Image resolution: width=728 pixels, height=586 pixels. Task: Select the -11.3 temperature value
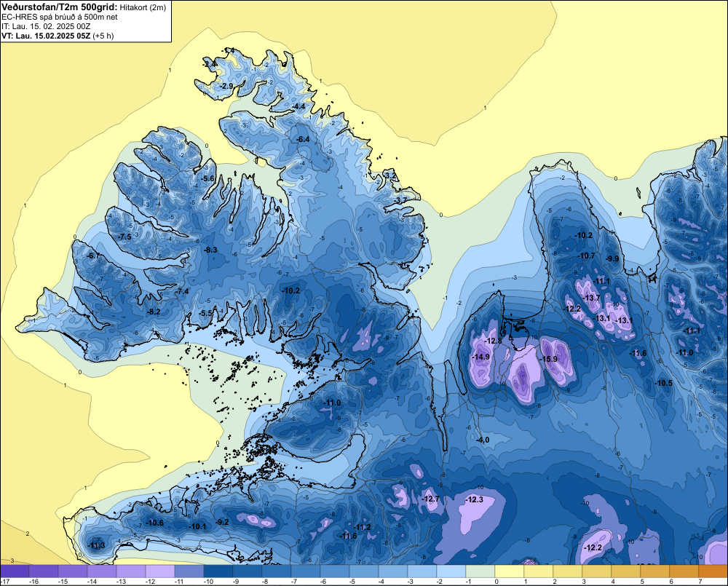97,545
